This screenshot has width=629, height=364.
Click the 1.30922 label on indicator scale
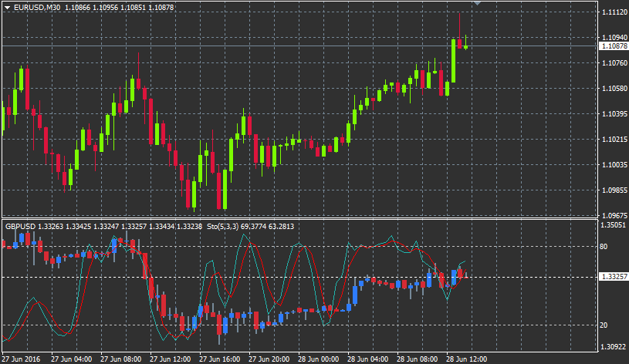(x=612, y=347)
